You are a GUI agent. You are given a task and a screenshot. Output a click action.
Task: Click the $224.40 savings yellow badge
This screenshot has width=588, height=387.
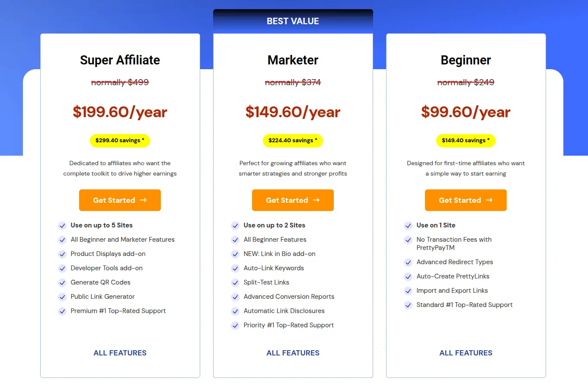293,141
